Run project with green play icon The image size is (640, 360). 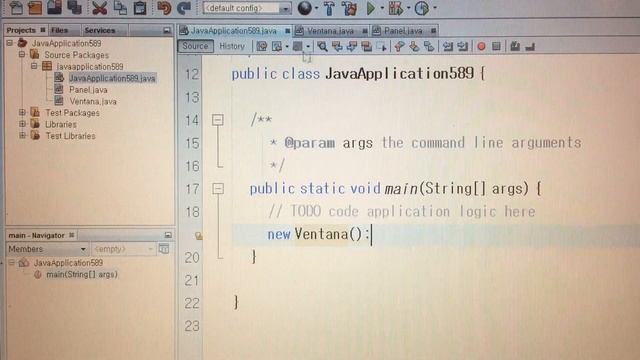[371, 8]
